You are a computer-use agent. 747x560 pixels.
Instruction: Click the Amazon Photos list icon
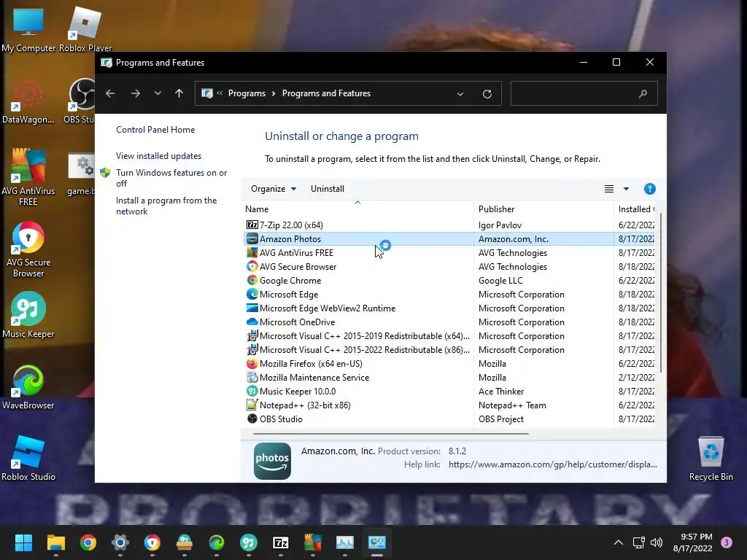coord(252,238)
